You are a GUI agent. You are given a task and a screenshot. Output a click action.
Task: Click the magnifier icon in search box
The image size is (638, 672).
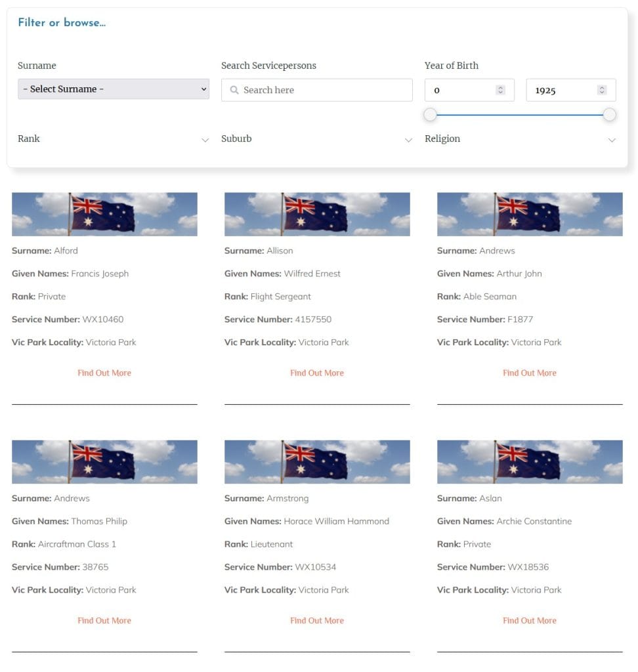point(234,90)
